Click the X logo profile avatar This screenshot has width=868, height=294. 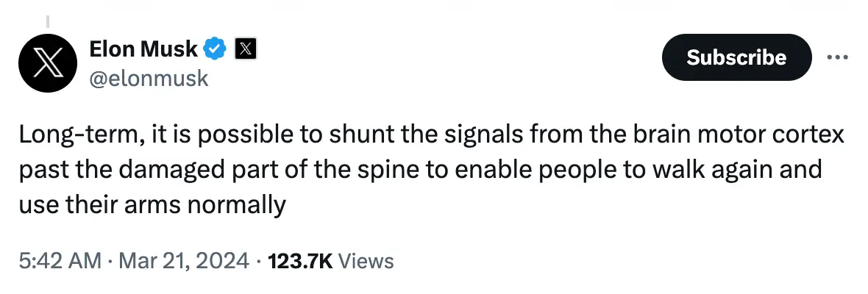[47, 63]
